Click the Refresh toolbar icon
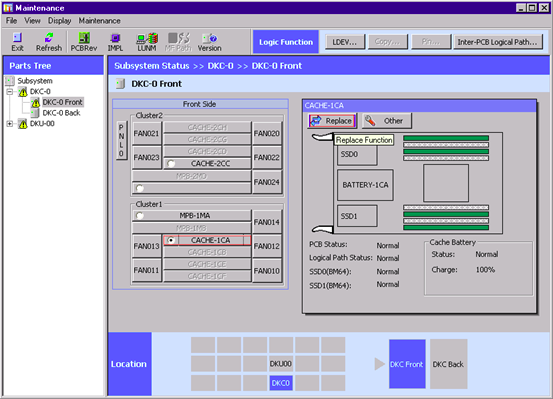Screen dimensions: 553x399 tap(49, 42)
